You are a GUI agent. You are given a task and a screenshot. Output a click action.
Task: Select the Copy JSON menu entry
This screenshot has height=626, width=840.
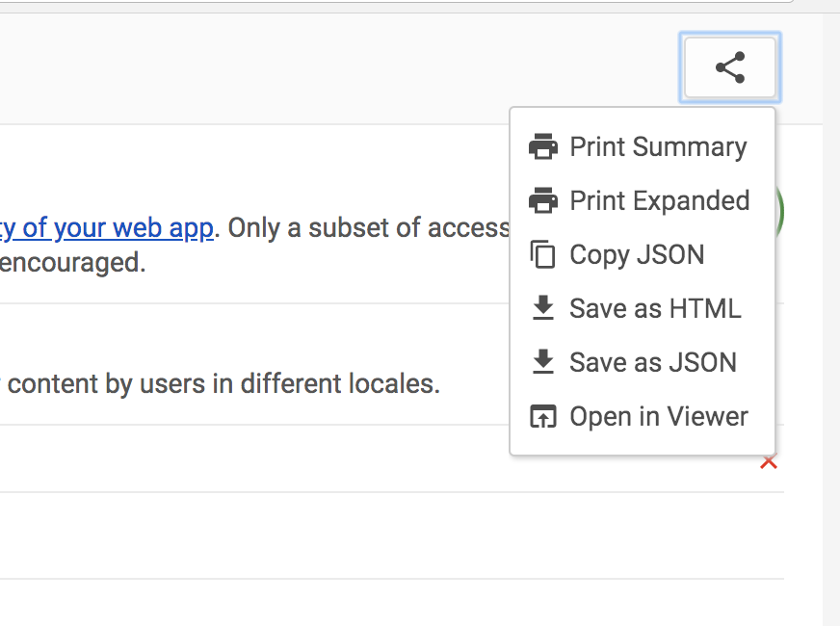(x=637, y=255)
